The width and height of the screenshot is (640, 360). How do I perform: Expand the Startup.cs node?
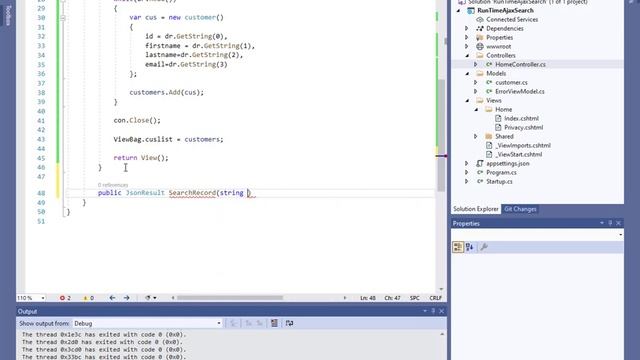(467, 181)
